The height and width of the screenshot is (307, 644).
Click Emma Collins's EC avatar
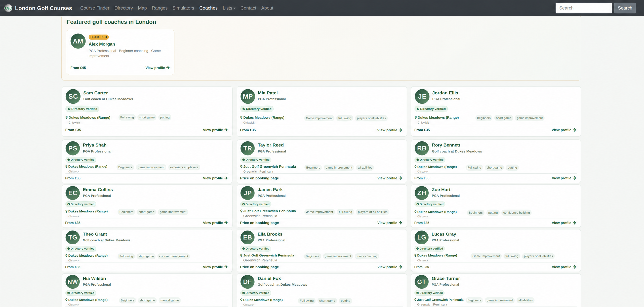pos(73,193)
